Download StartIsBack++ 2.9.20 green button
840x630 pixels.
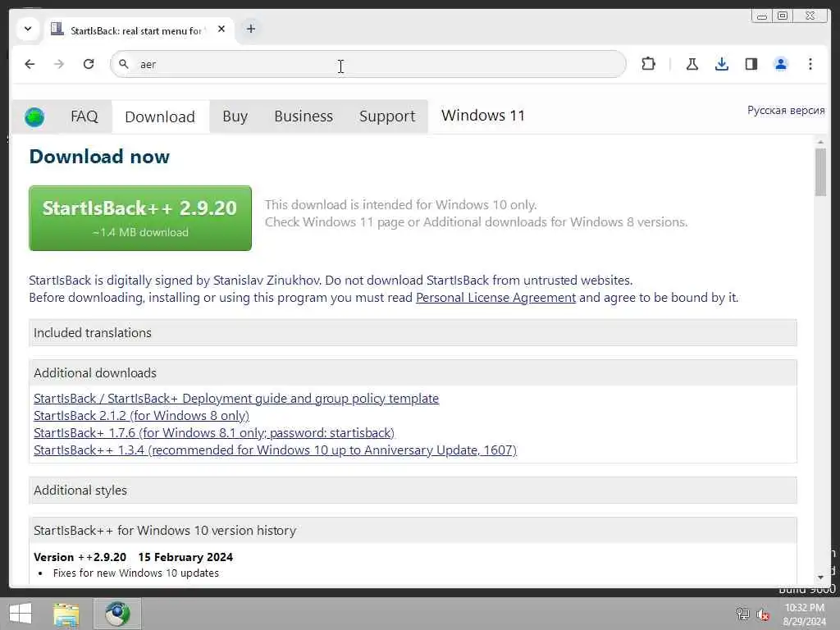(x=140, y=218)
